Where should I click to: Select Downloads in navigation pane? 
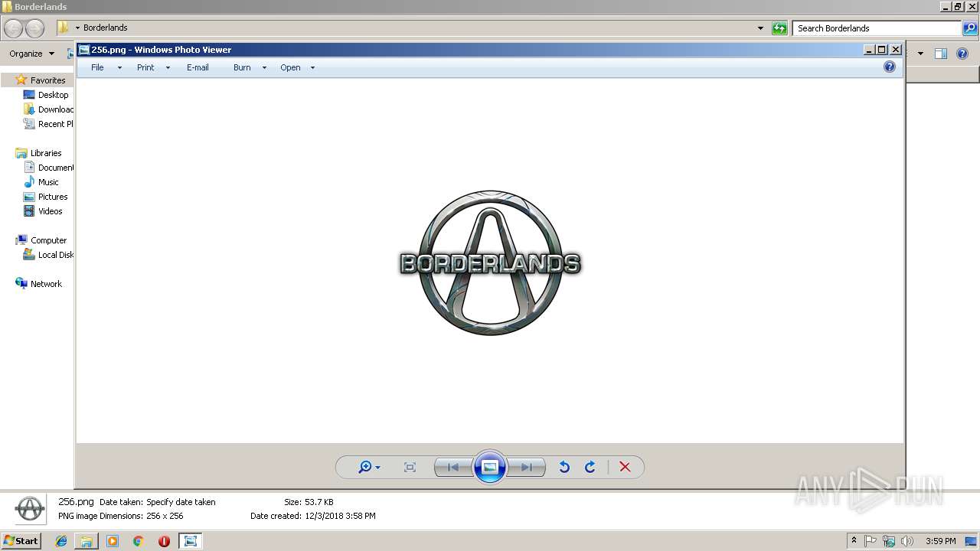click(x=49, y=109)
